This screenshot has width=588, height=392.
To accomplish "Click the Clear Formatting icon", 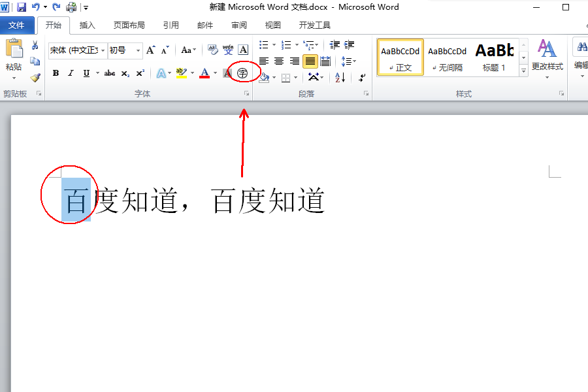I will [212, 50].
